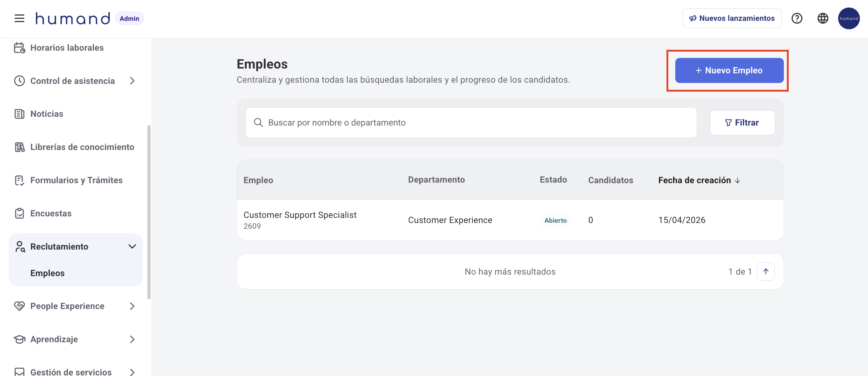The image size is (868, 376).
Task: Open Librerías de conocimiento icon
Action: tap(19, 147)
